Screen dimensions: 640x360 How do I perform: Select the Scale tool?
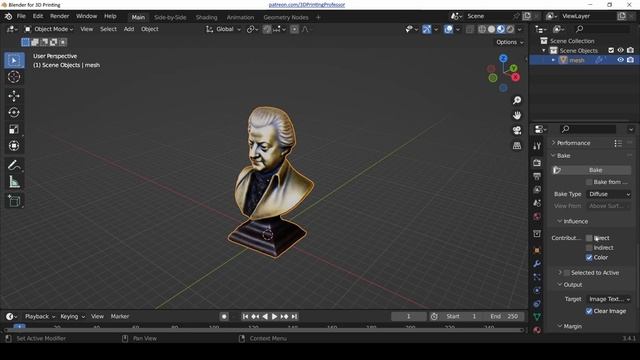pos(14,129)
